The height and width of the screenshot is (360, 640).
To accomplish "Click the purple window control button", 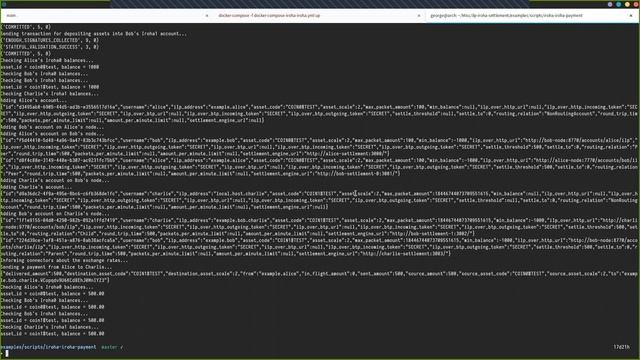I will coord(610,4).
